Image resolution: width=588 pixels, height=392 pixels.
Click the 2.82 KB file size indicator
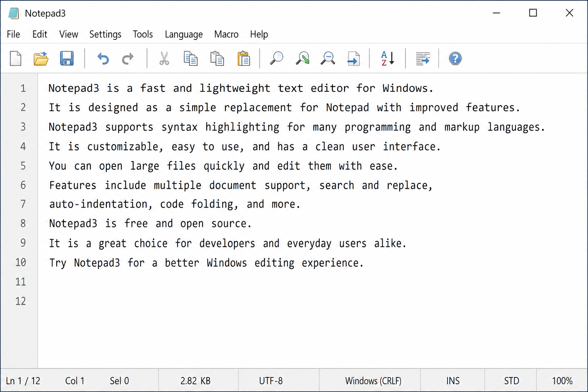195,381
